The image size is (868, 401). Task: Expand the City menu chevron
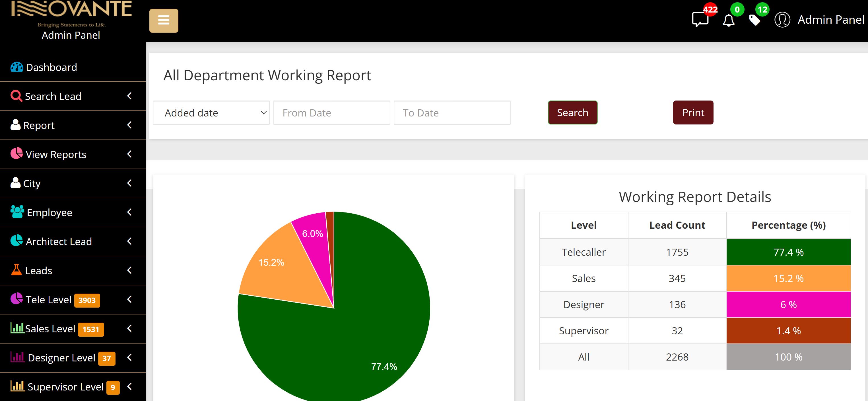coord(129,183)
